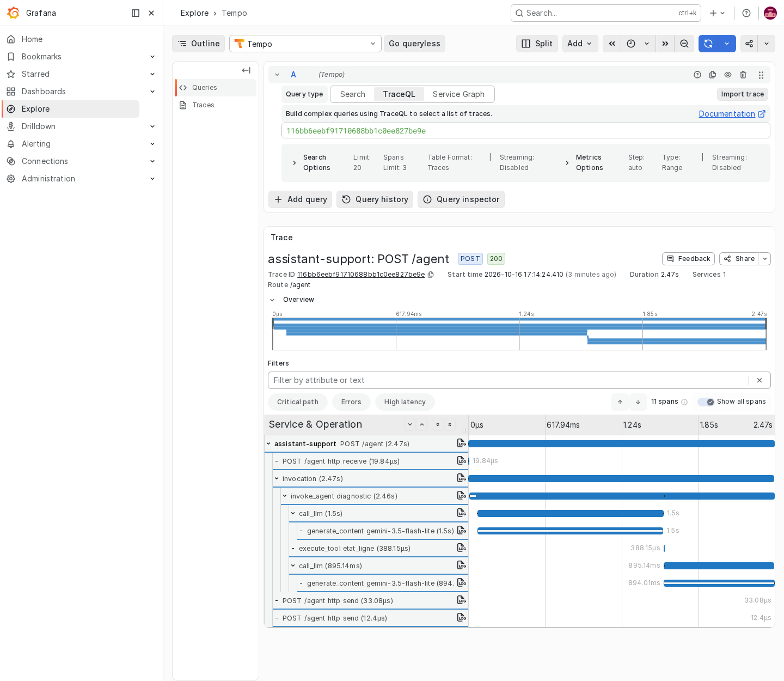Switch to the Search query type tab
784x681 pixels.
(x=353, y=94)
